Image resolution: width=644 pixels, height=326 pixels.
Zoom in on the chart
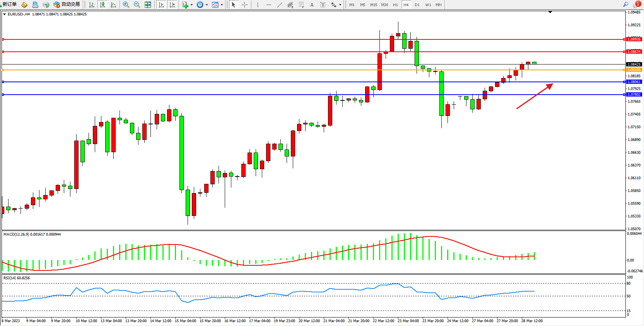(x=126, y=5)
